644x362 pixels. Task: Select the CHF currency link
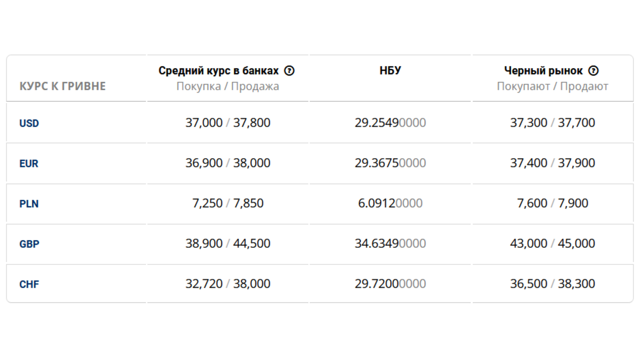pyautogui.click(x=29, y=284)
